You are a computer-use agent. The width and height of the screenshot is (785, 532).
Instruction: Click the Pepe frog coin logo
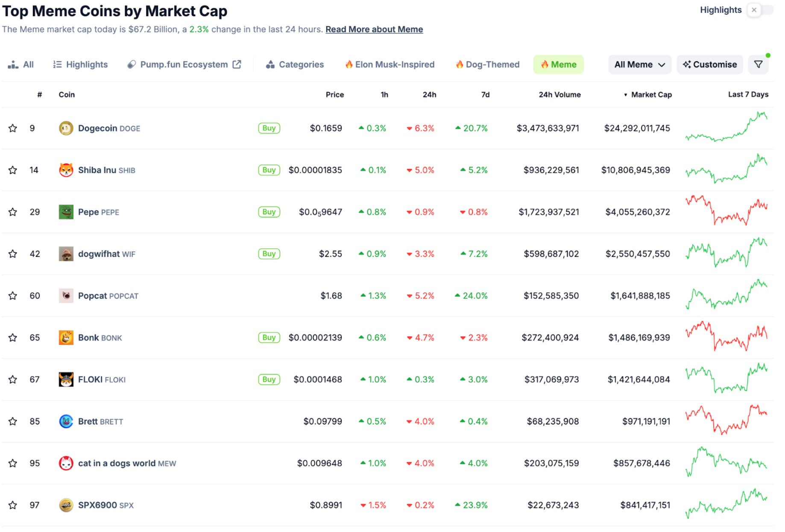[66, 212]
